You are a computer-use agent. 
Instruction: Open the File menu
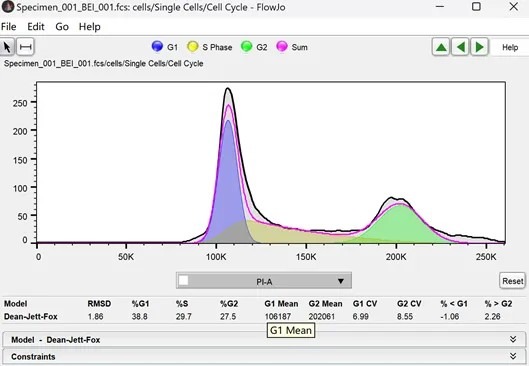[x=8, y=27]
